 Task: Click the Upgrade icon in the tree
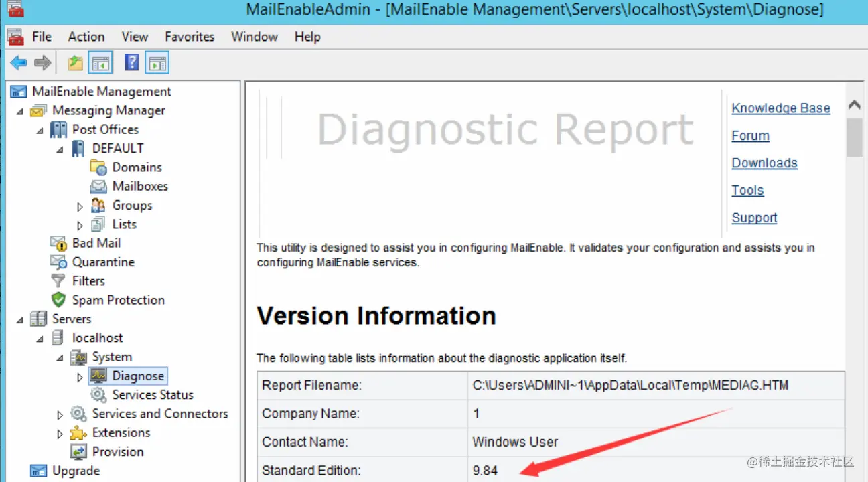click(39, 471)
